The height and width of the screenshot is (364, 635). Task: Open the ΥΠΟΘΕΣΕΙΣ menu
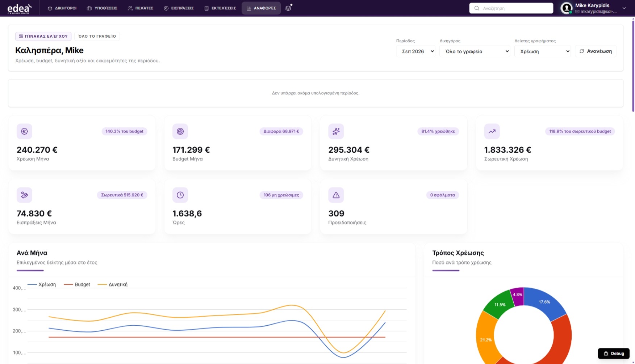pos(102,8)
